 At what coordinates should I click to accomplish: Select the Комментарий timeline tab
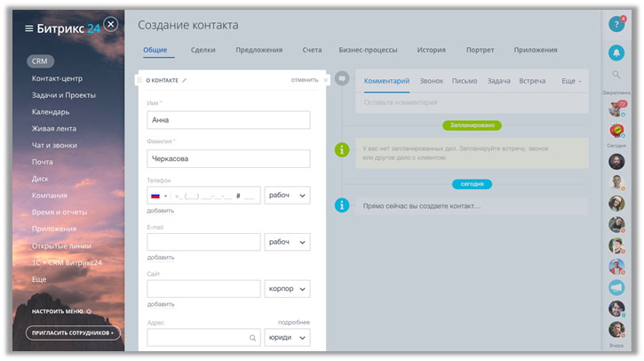pos(386,81)
